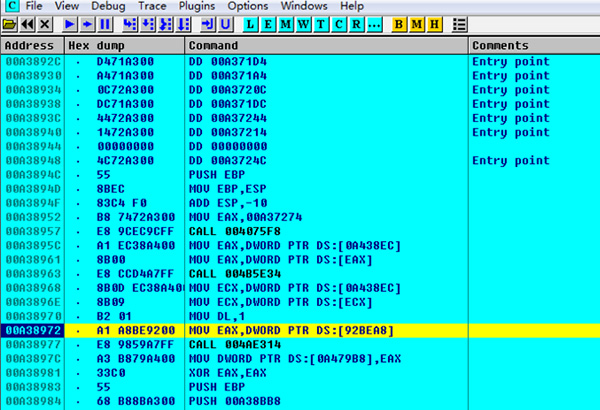
Task: Select the XOR EAX,EAX instruction
Action: point(228,373)
